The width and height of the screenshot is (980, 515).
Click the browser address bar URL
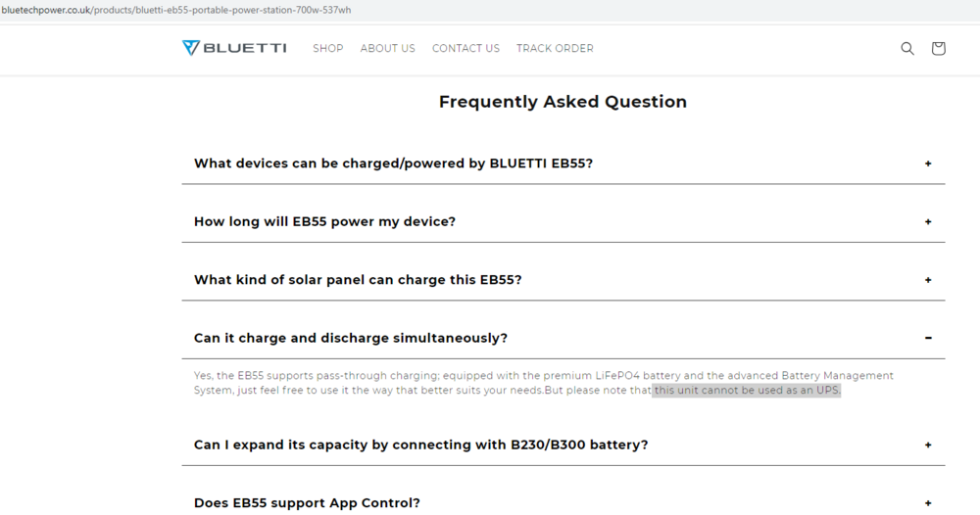click(x=176, y=10)
